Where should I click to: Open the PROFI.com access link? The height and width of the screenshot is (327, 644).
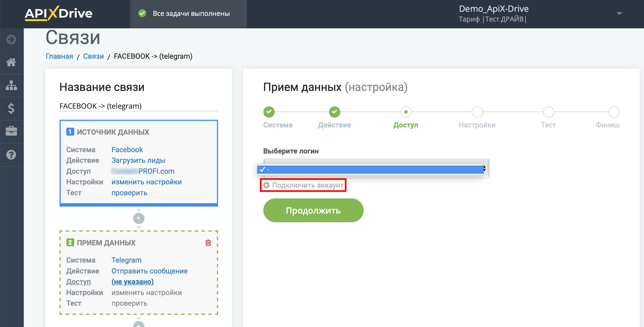click(143, 171)
